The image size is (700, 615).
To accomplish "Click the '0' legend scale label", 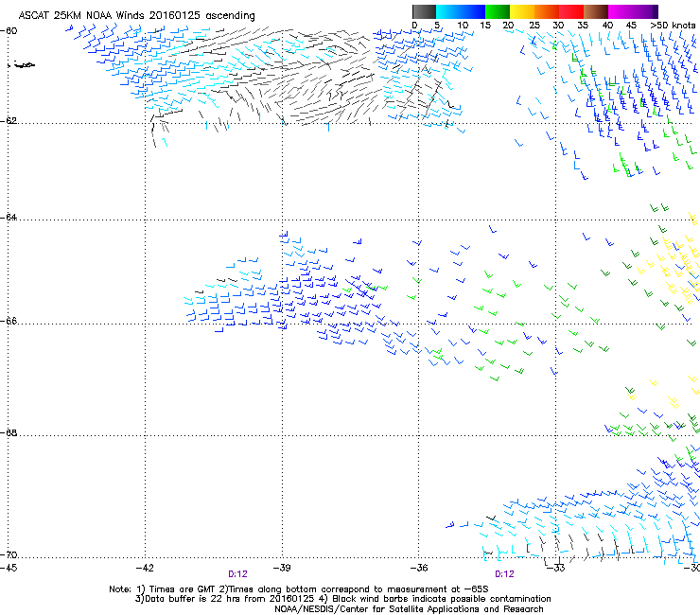I will (414, 25).
